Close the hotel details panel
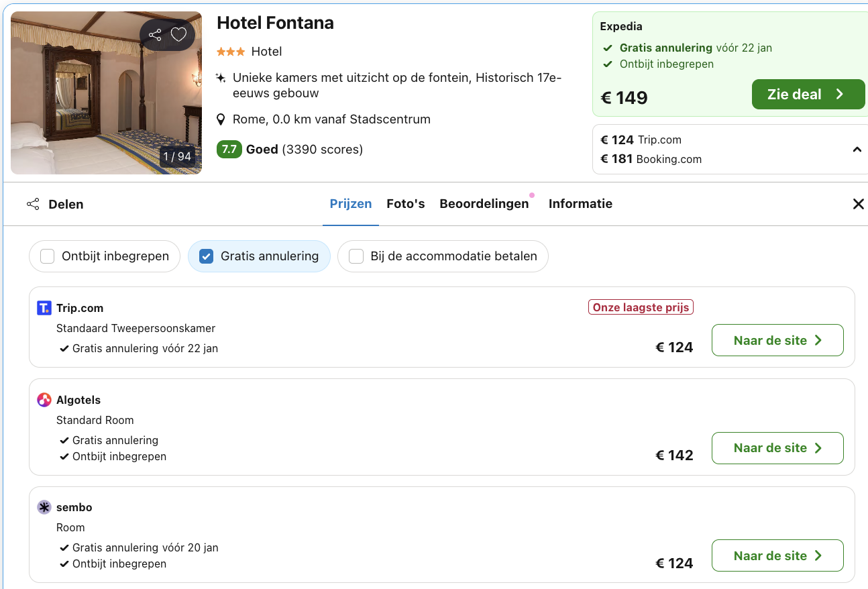868x589 pixels. 858,204
